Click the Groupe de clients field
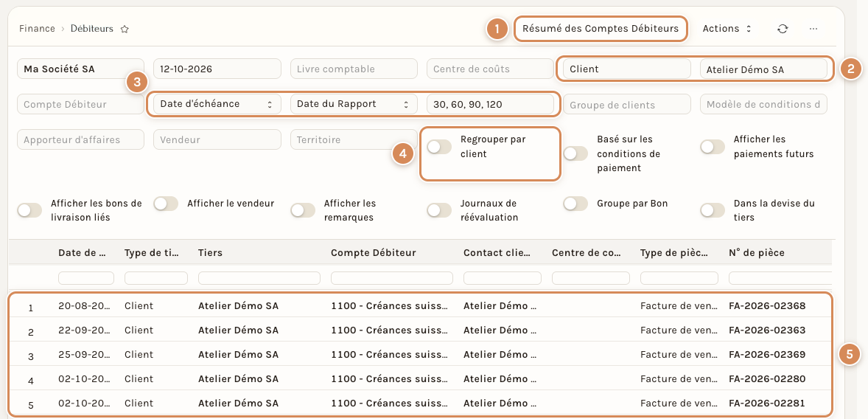 (626, 104)
